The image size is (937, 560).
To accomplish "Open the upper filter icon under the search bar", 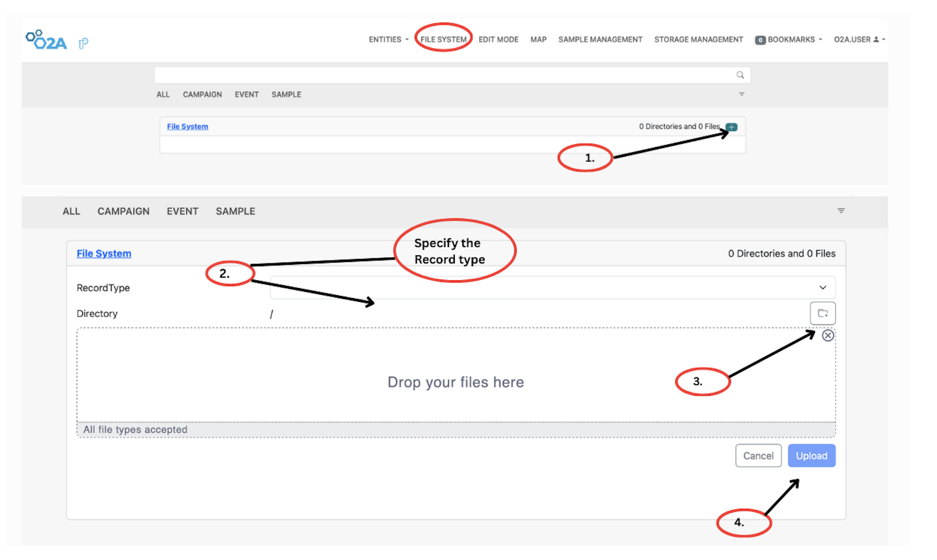I will [x=741, y=94].
